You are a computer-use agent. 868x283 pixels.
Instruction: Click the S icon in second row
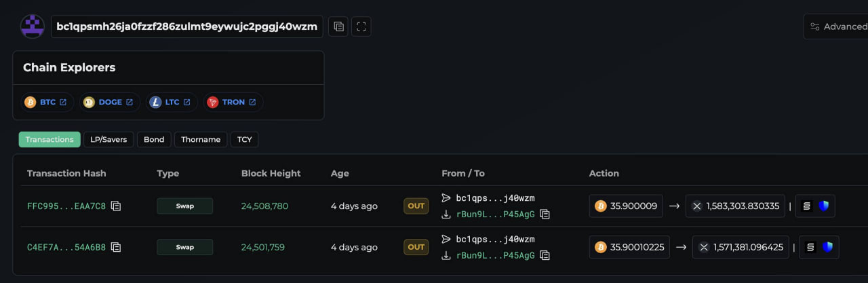point(810,247)
